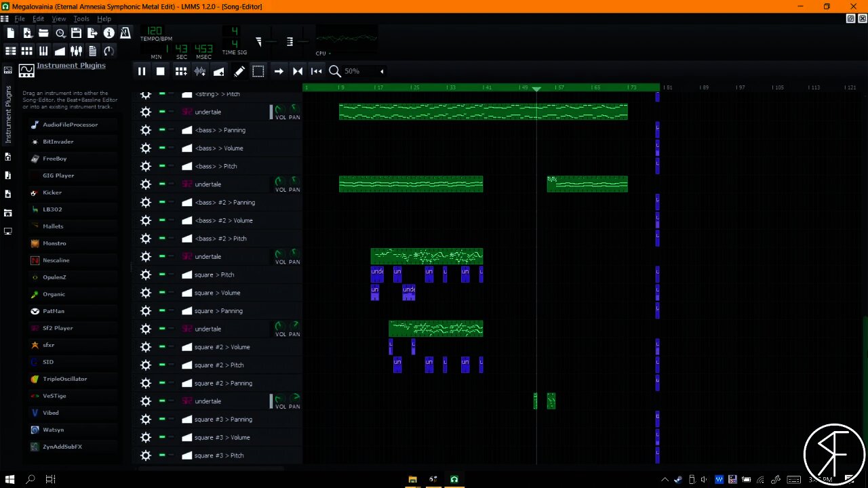The image size is (868, 488).
Task: Open the 50% zoom dropdown
Action: pyautogui.click(x=364, y=71)
